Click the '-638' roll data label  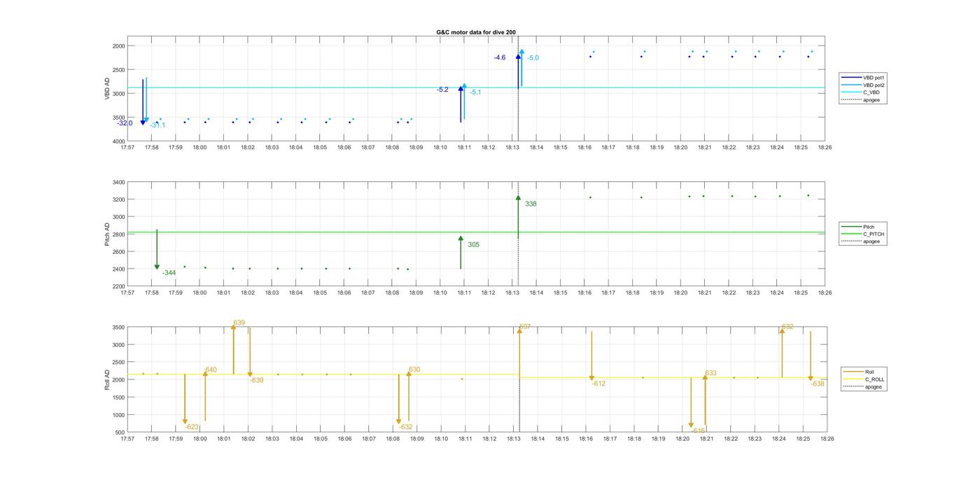[818, 384]
